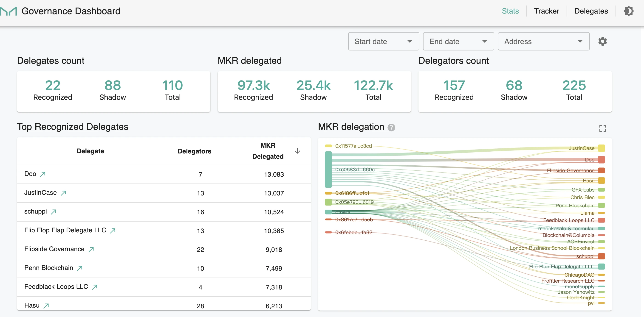Click Frontier Research LLC chart label
644x317 pixels.
tap(568, 281)
